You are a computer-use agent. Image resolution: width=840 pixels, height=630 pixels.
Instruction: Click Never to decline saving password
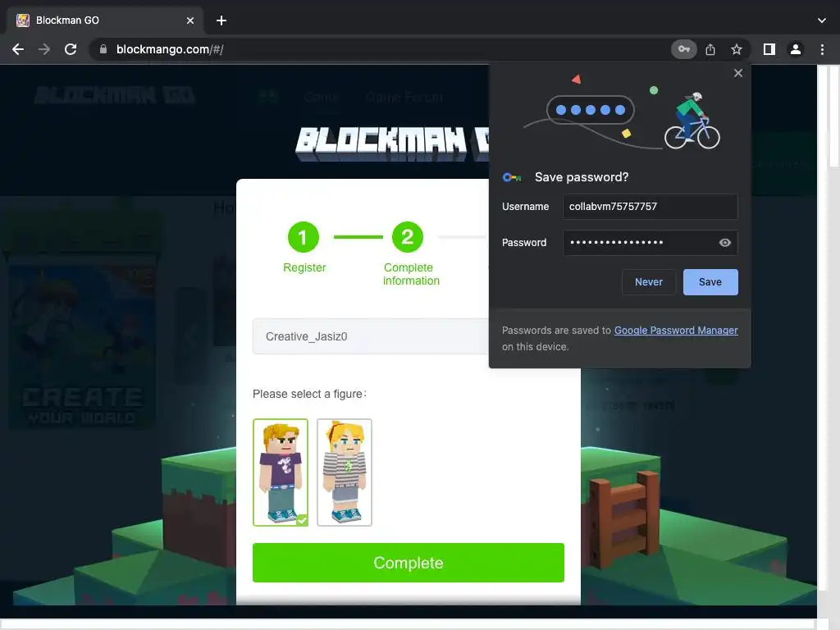tap(649, 282)
